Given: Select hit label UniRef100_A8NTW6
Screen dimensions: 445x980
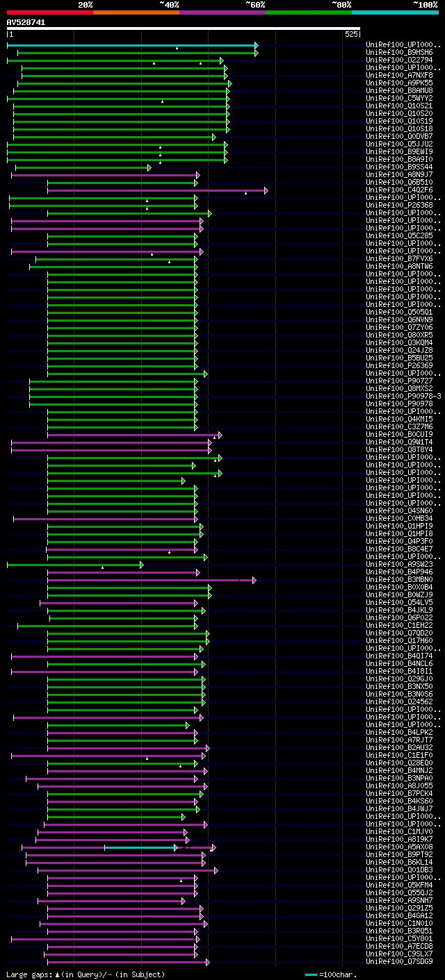Looking at the screenshot, I should 399,266.
